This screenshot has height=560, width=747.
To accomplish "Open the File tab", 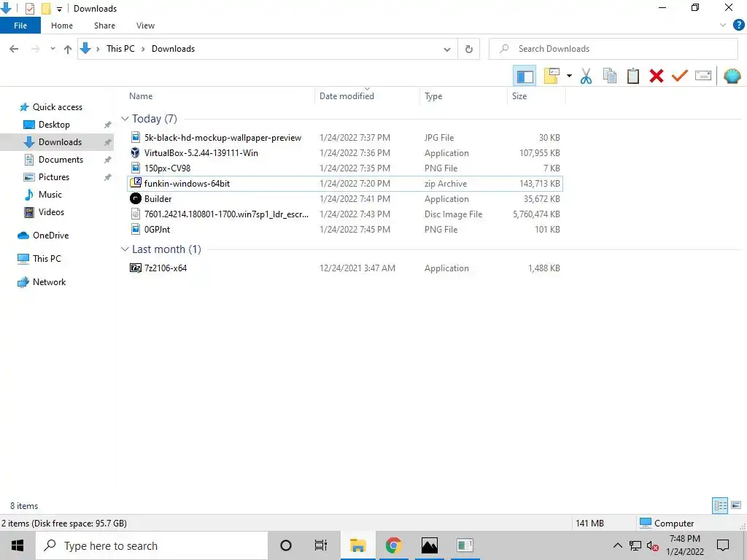I will (20, 26).
